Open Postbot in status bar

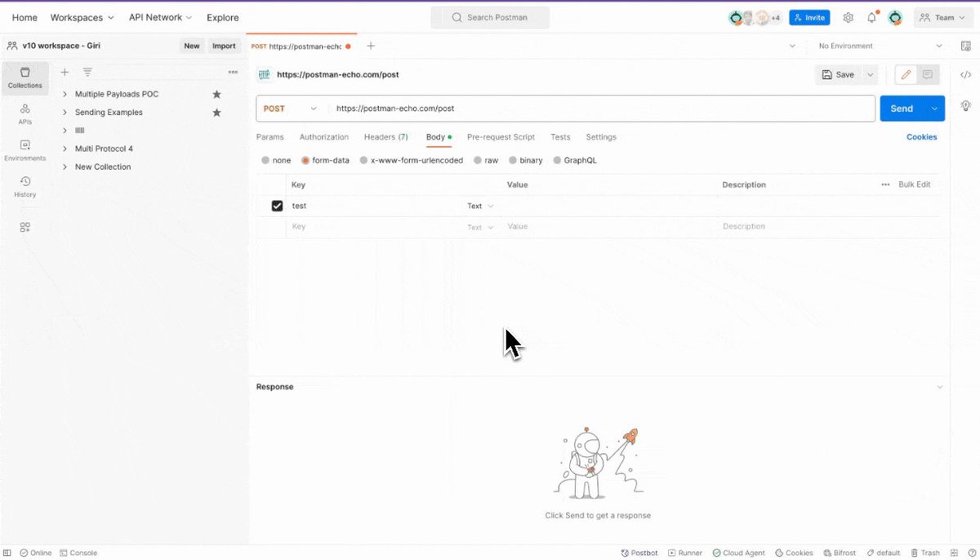[639, 553]
